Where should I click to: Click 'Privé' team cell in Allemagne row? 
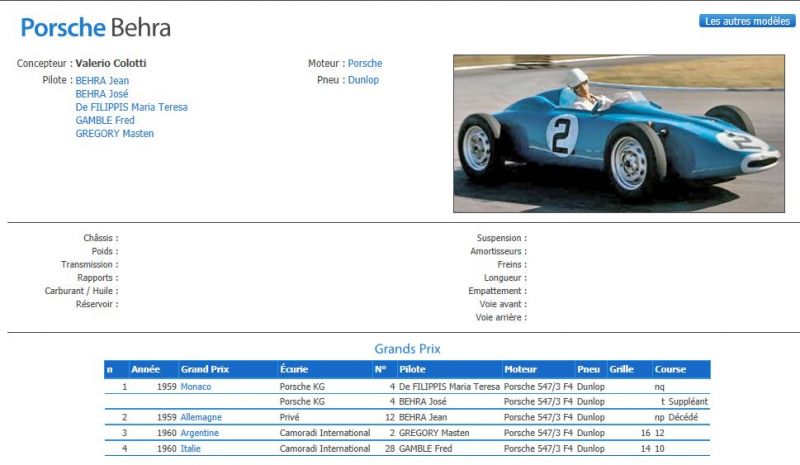tap(289, 418)
